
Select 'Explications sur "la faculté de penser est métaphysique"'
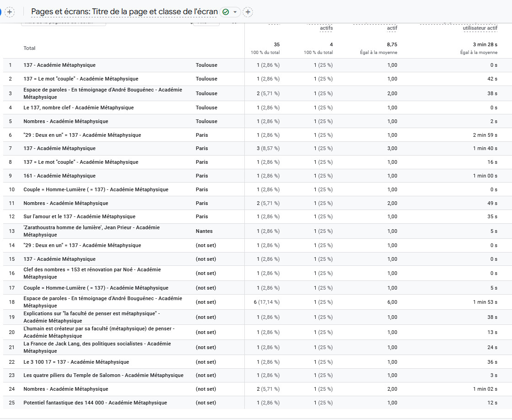[92, 317]
